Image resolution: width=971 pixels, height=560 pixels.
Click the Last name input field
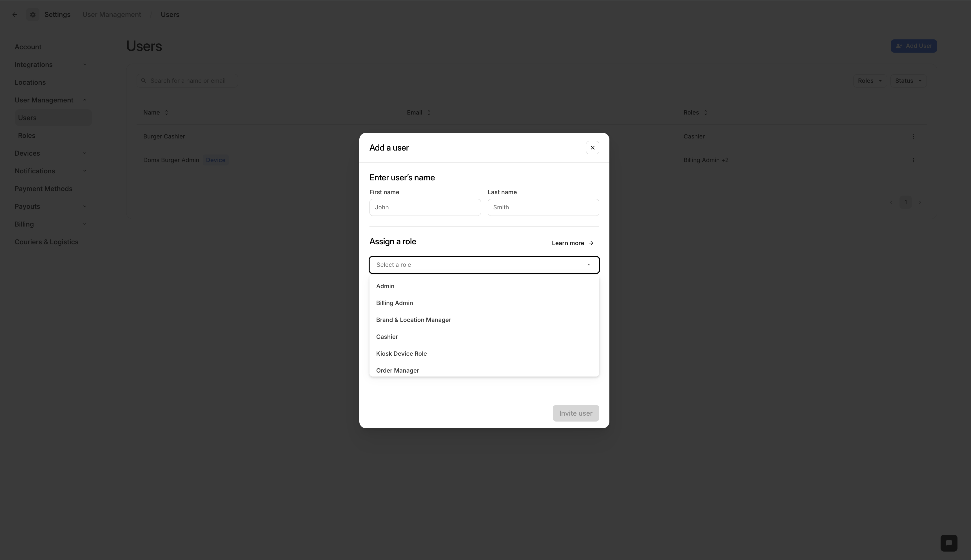tap(543, 207)
